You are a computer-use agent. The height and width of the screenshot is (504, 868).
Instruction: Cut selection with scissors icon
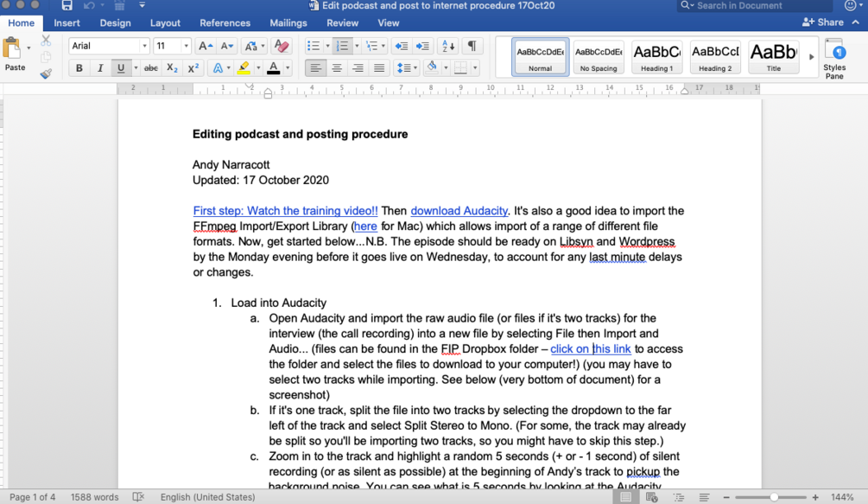pos(46,41)
